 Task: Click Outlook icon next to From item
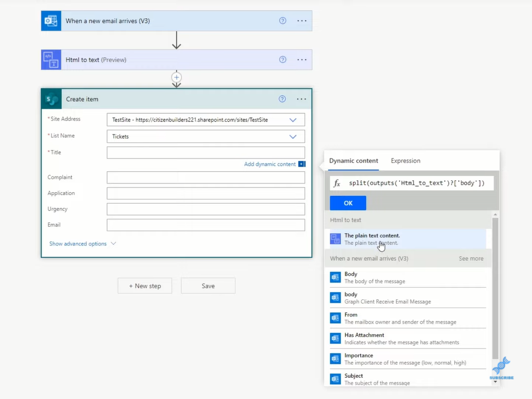335,318
